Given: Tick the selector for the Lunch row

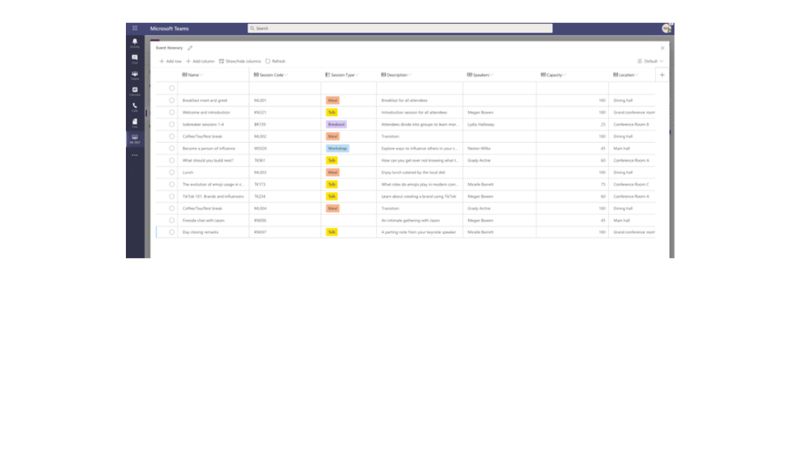Looking at the screenshot, I should click(x=171, y=172).
